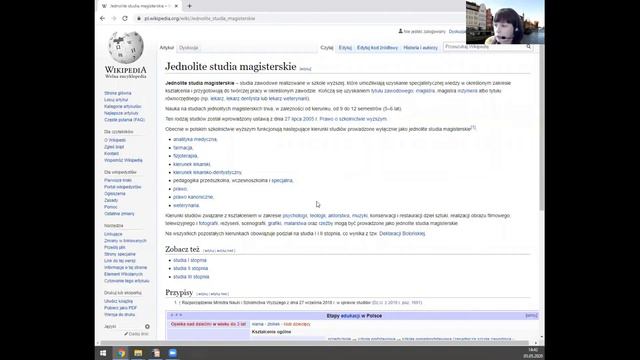Select the Edytuj tab
The width and height of the screenshot is (640, 360).
pyautogui.click(x=345, y=48)
